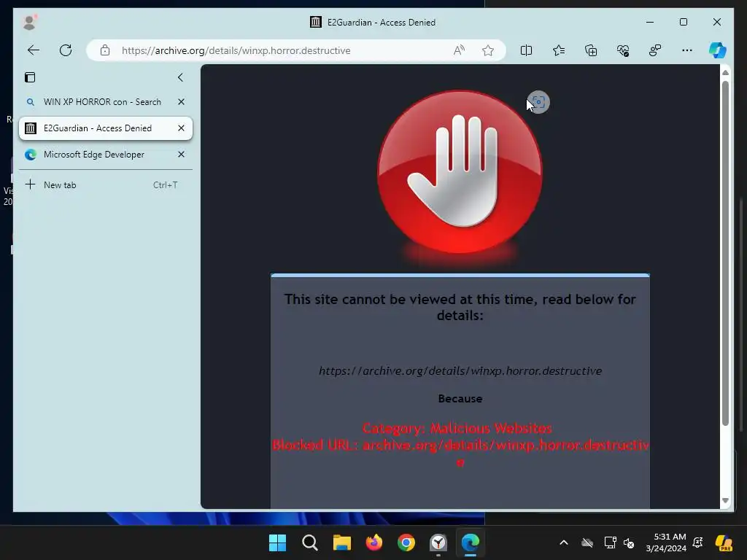The width and height of the screenshot is (747, 560).
Task: Open a New tab
Action: click(x=105, y=184)
